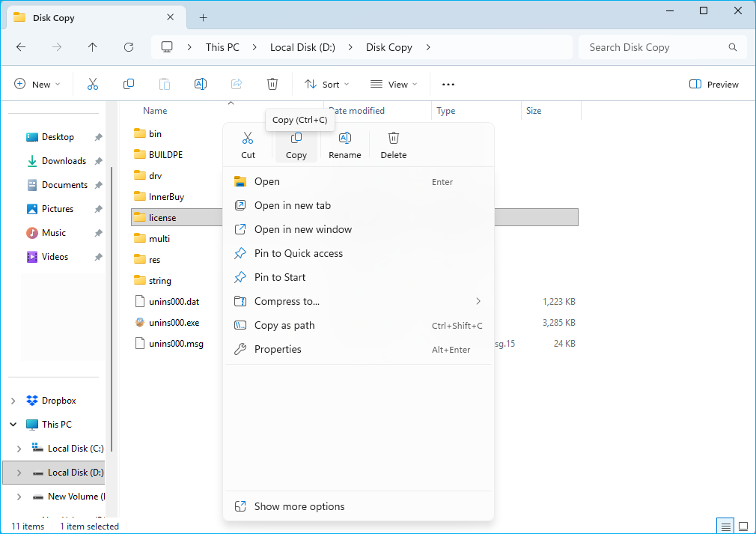Viewport: 756px width, 534px height.
Task: Open the Sort dropdown in the toolbar
Action: [x=326, y=84]
